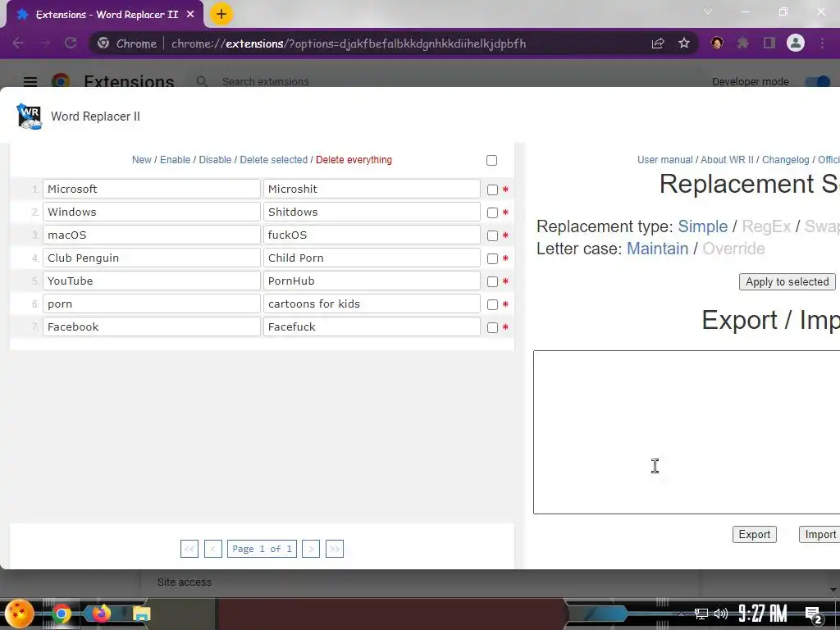The height and width of the screenshot is (630, 840).
Task: Check the Windows row checkbox
Action: (x=492, y=212)
